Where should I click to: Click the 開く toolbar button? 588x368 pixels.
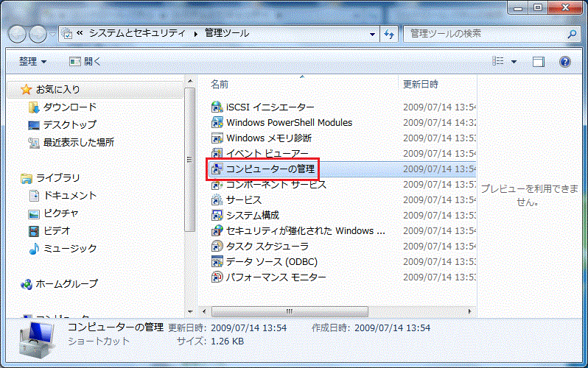click(85, 62)
